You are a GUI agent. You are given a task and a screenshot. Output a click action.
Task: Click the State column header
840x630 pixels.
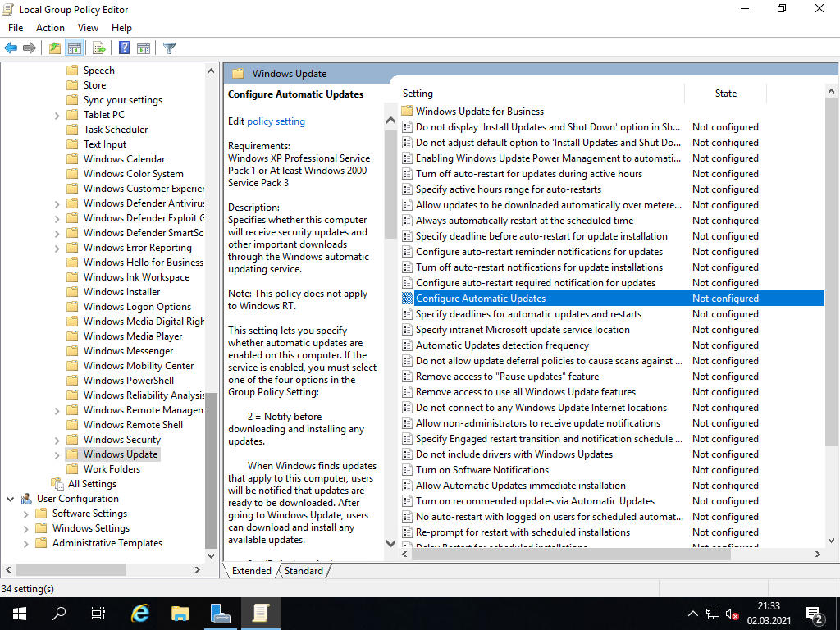(x=725, y=94)
